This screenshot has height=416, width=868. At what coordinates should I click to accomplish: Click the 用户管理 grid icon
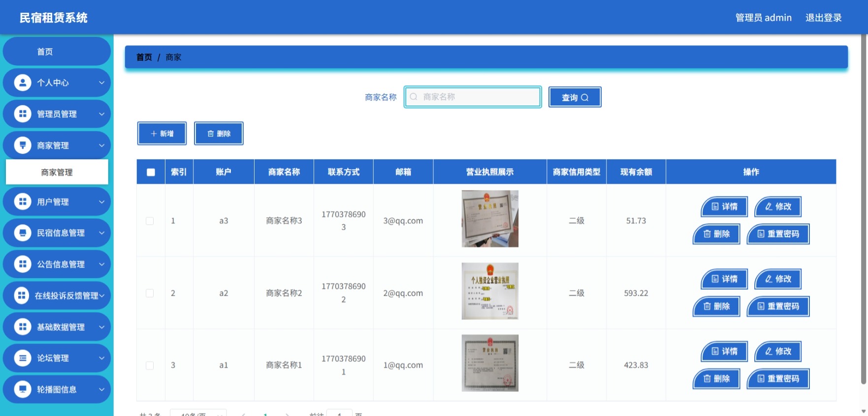coord(22,202)
